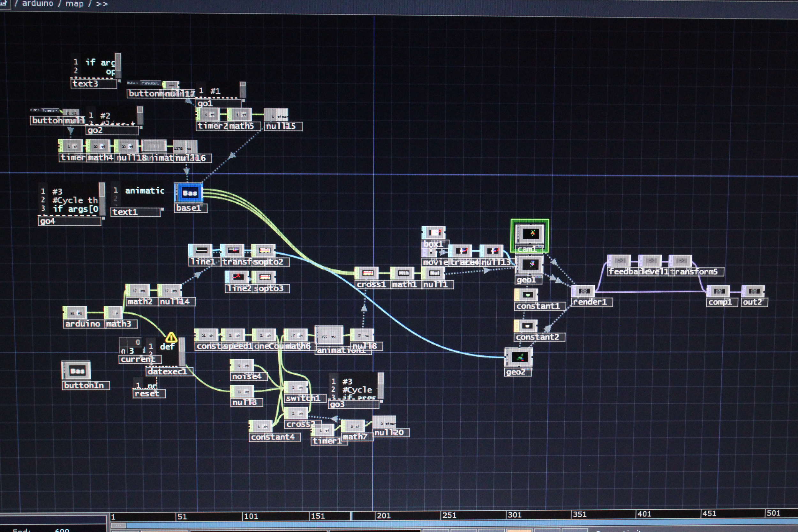Select the speed1 node

(233, 335)
